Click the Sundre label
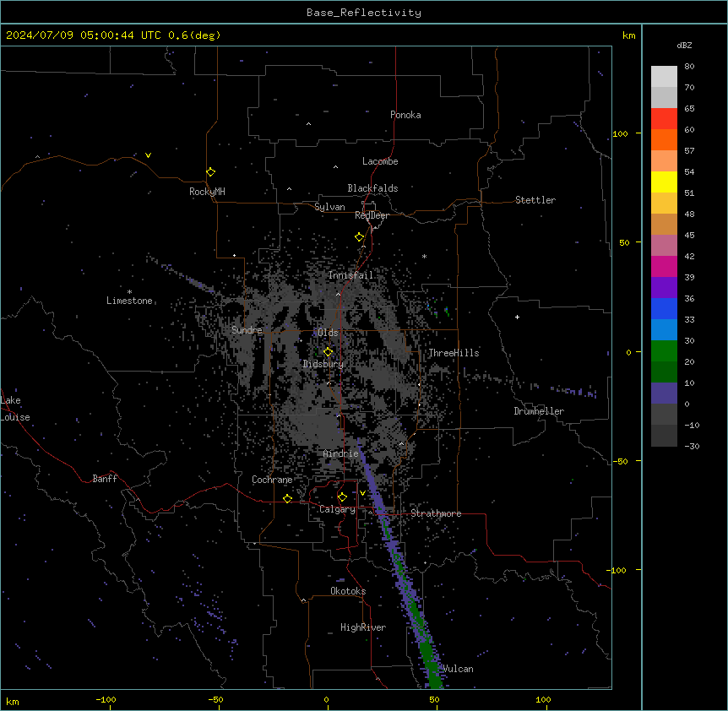Screen dimensions: 728x711 [x=247, y=330]
